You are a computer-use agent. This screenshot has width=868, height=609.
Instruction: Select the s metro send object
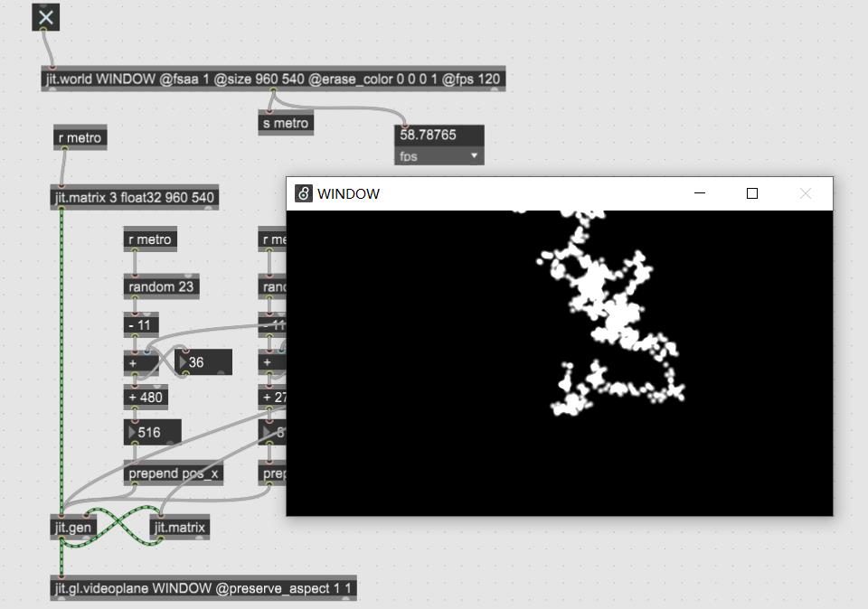point(286,123)
